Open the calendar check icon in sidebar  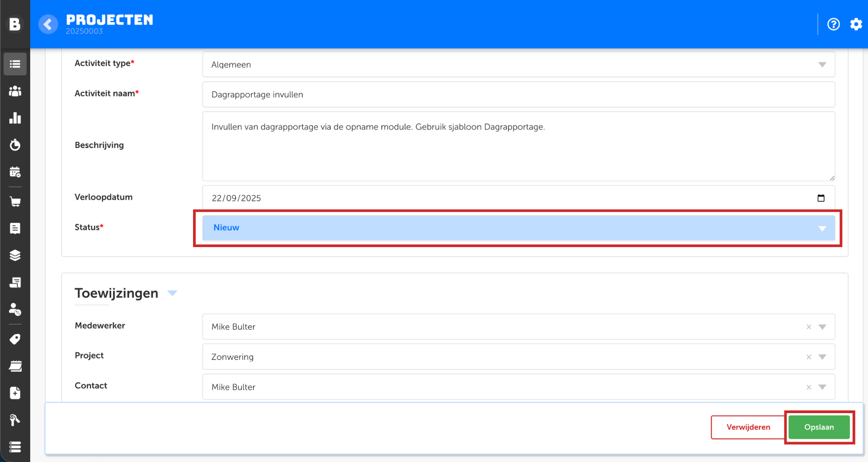(x=15, y=172)
